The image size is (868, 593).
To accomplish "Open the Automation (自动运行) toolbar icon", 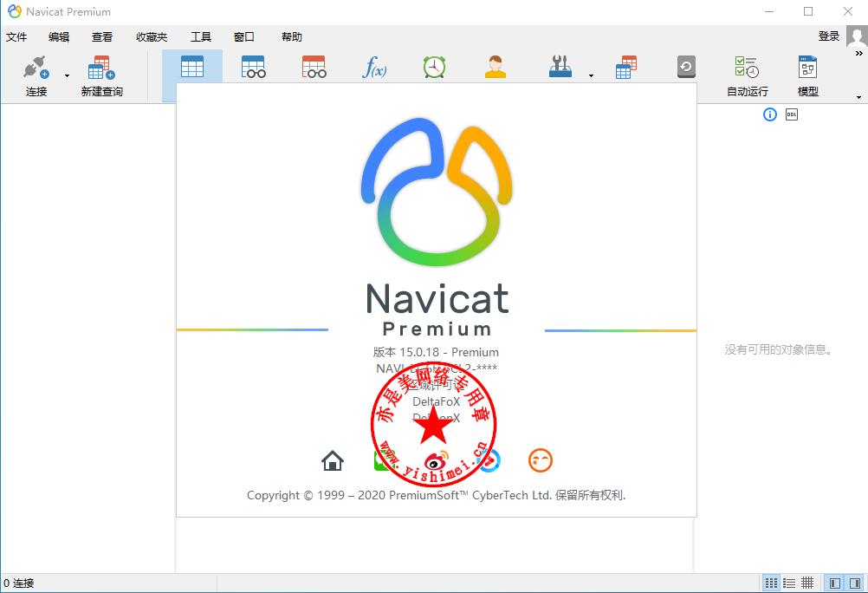I will click(748, 76).
